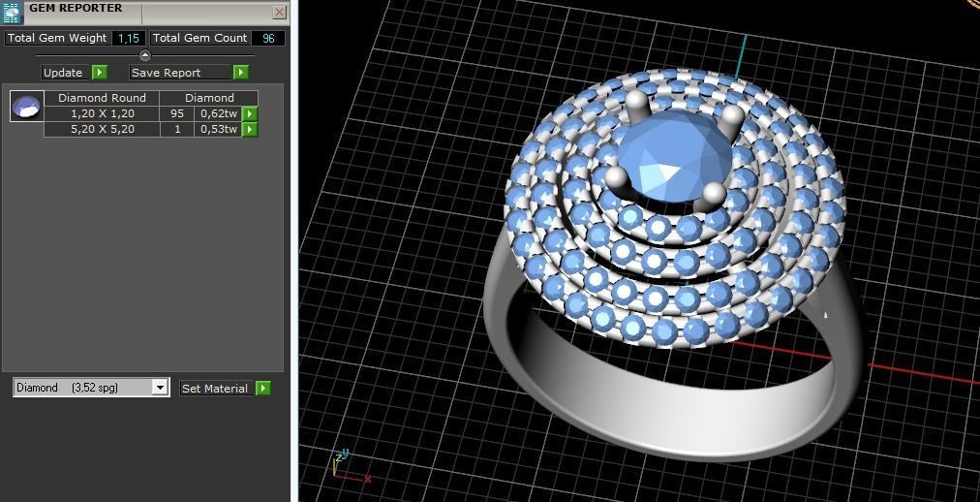This screenshot has width=980, height=502.
Task: Click the 0,62tw weight cell
Action: pos(218,113)
